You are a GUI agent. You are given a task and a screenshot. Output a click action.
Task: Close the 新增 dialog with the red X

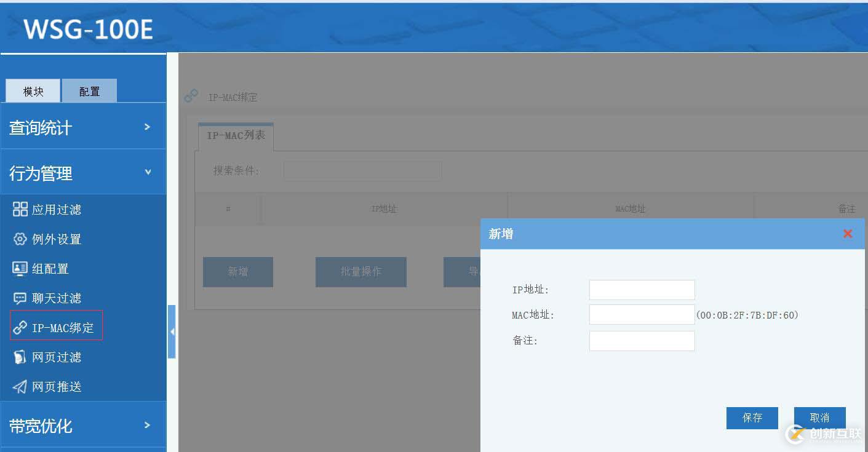[x=848, y=234]
